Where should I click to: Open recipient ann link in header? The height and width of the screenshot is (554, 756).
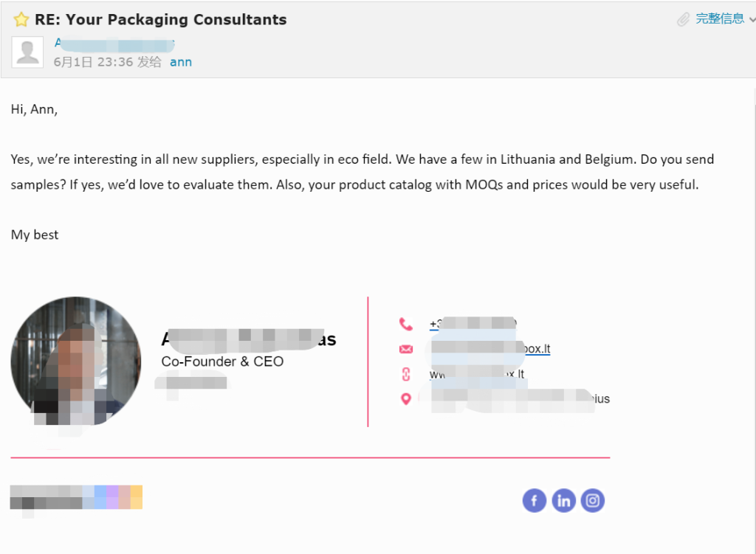[181, 62]
